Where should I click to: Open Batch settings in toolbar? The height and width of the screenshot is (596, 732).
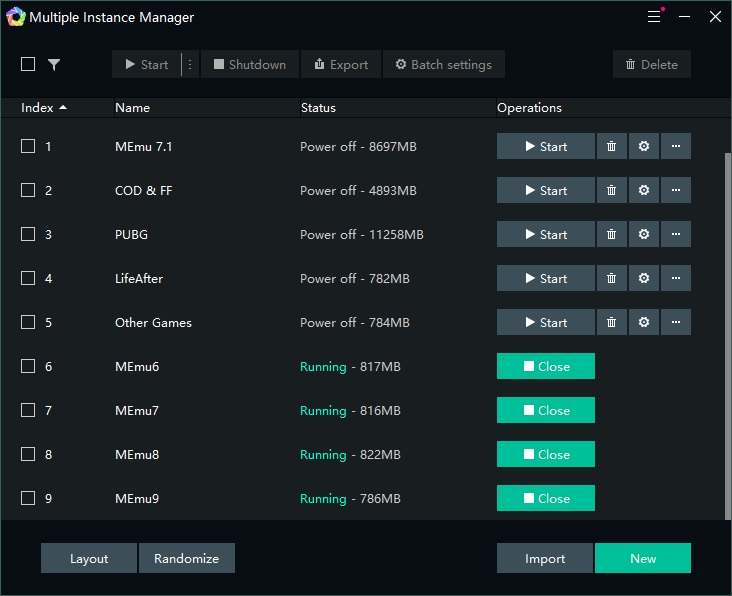[443, 64]
